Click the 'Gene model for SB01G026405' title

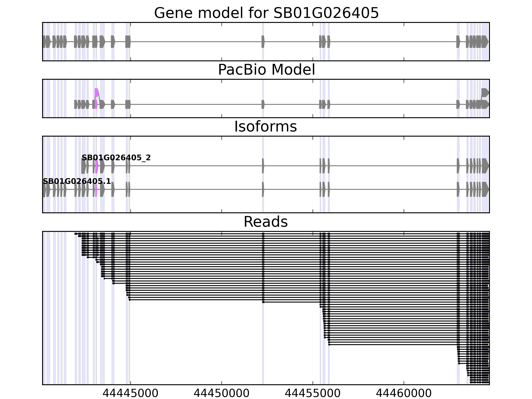point(266,13)
